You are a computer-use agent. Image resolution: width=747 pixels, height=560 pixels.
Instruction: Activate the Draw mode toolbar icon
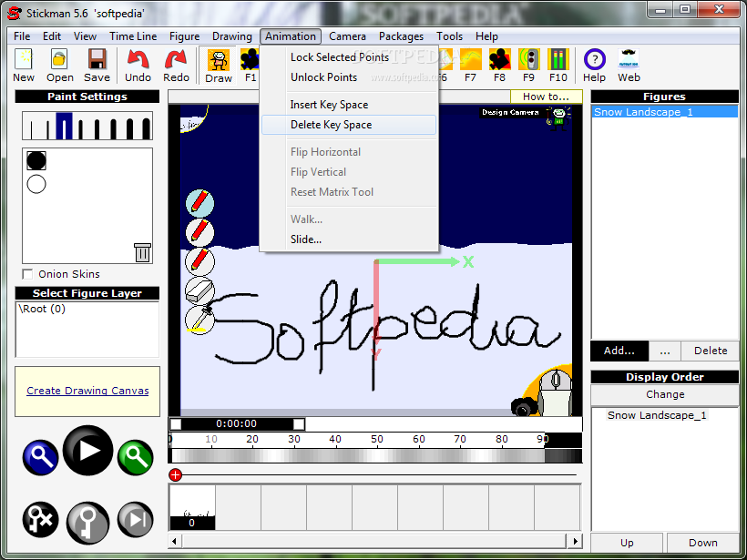point(219,66)
